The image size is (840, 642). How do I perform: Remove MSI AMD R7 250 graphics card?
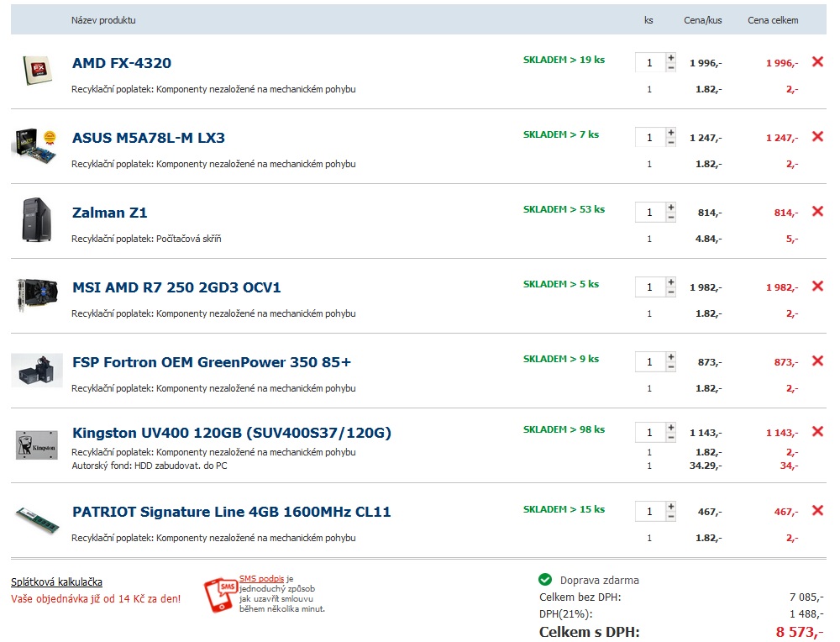(x=816, y=286)
